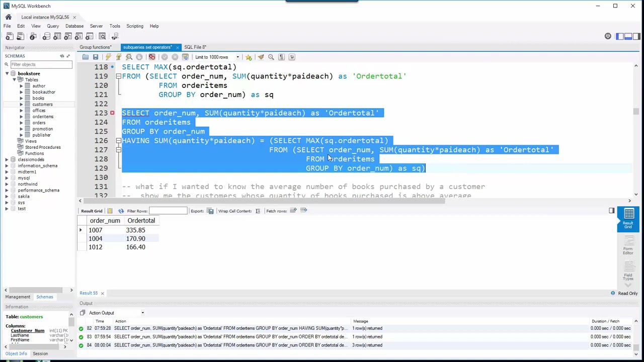Select the Schemas navigator tab
Screen dimensions: 644x362
(44, 297)
